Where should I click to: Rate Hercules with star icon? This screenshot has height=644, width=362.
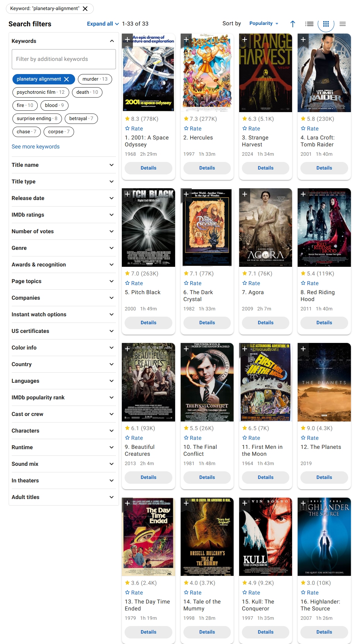coord(192,128)
